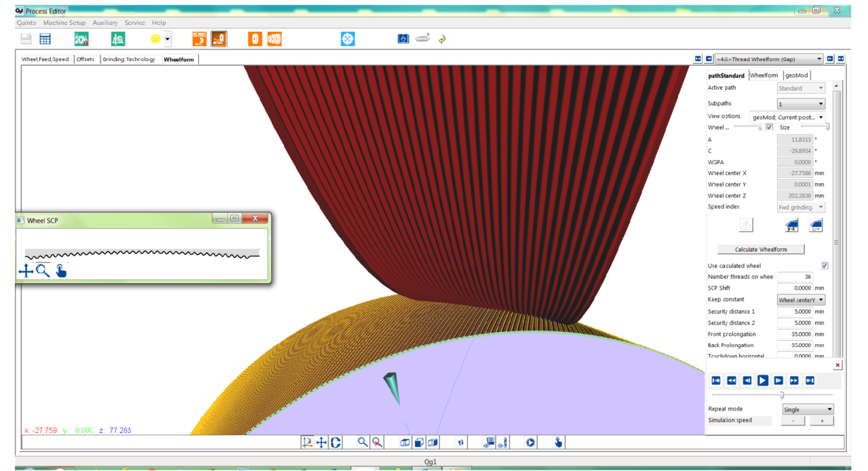Open the dropdown arrow beside yellow spiral icon
Viewport: 868px width, 471px height.
[x=167, y=39]
